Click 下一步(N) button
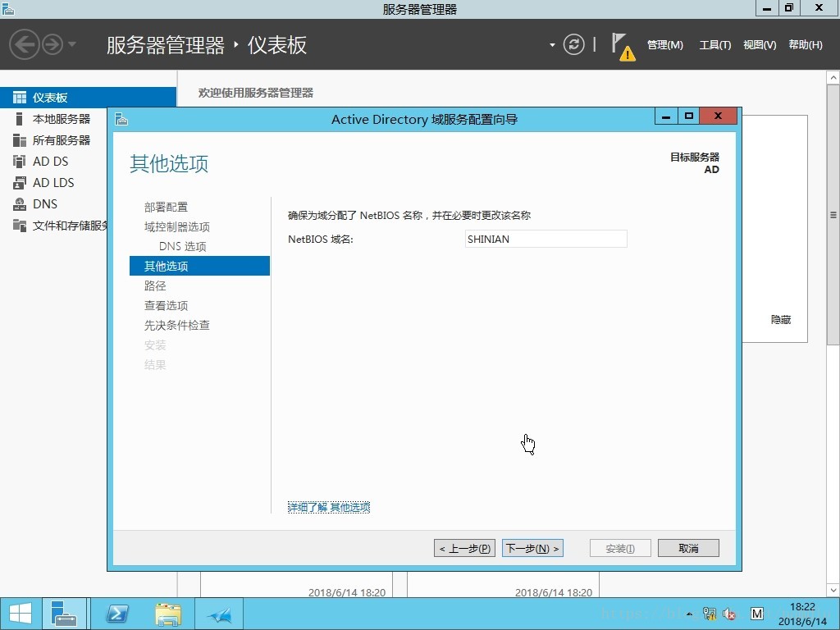The image size is (840, 630). click(532, 548)
